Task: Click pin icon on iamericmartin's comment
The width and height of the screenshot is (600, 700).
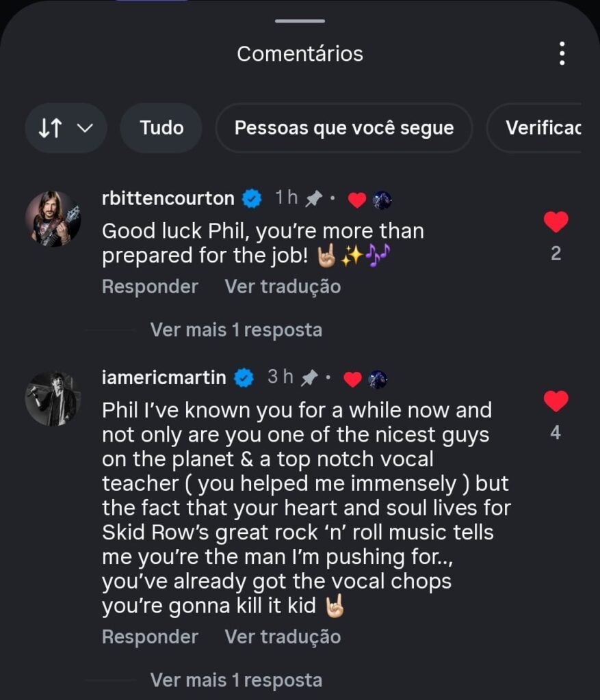Action: point(309,377)
